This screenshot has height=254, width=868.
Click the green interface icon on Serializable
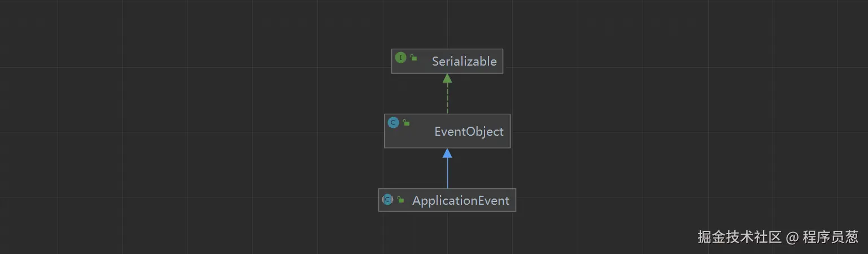(x=400, y=57)
